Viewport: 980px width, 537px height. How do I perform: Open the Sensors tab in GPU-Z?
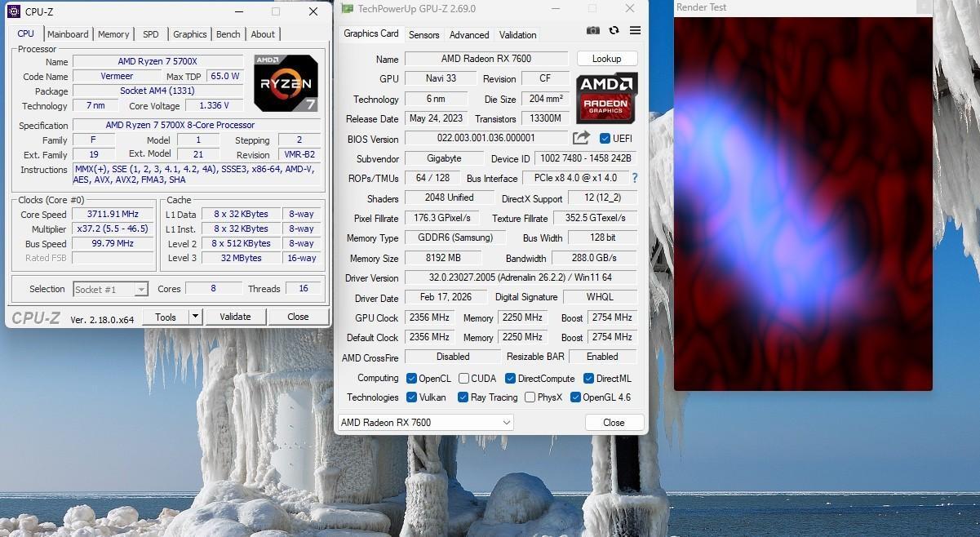point(423,35)
